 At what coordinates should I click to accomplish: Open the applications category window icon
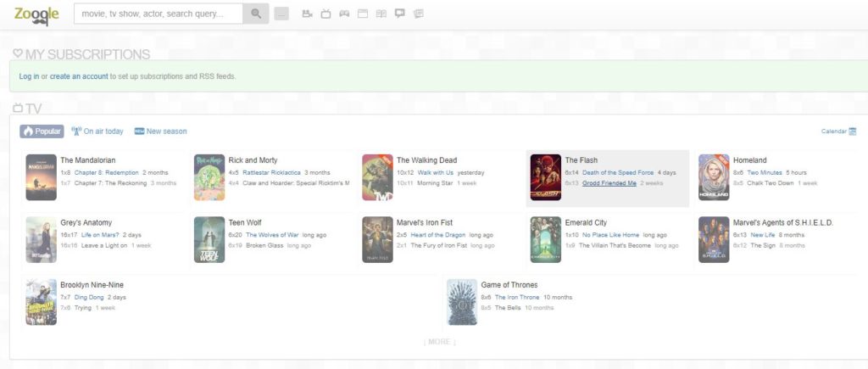pyautogui.click(x=363, y=14)
